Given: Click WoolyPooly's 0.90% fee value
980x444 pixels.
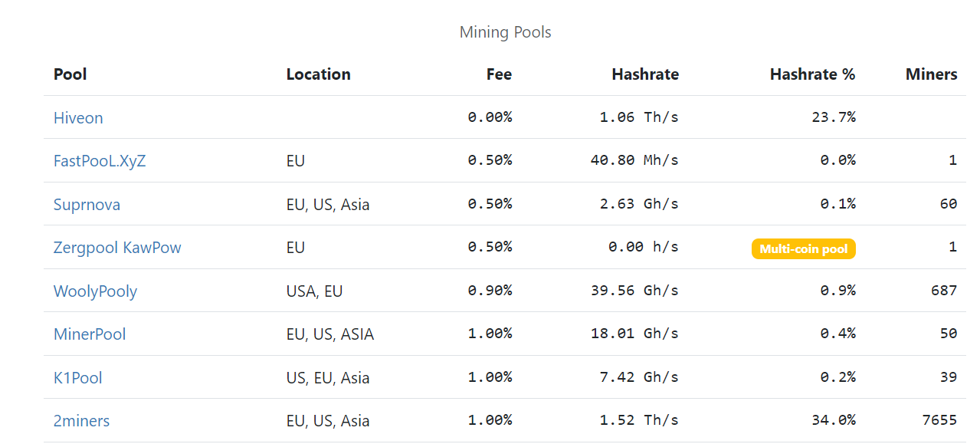Looking at the screenshot, I should coord(490,291).
